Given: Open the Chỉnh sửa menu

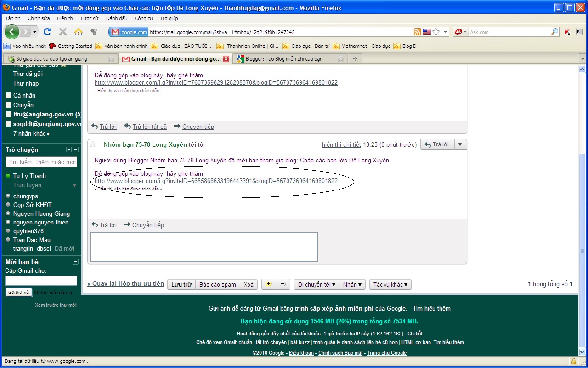Looking at the screenshot, I should point(39,18).
